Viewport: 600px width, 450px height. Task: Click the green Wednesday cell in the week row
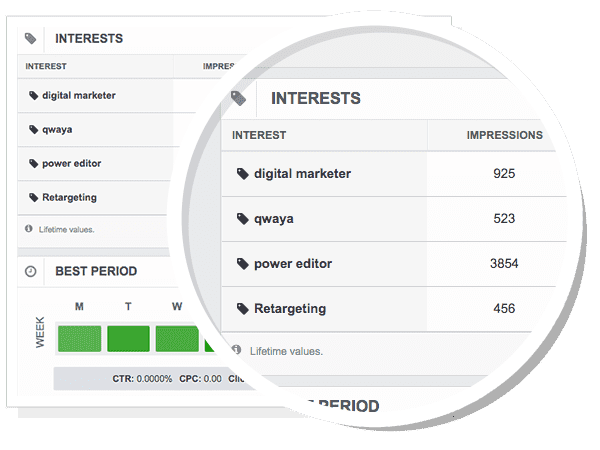coord(175,338)
